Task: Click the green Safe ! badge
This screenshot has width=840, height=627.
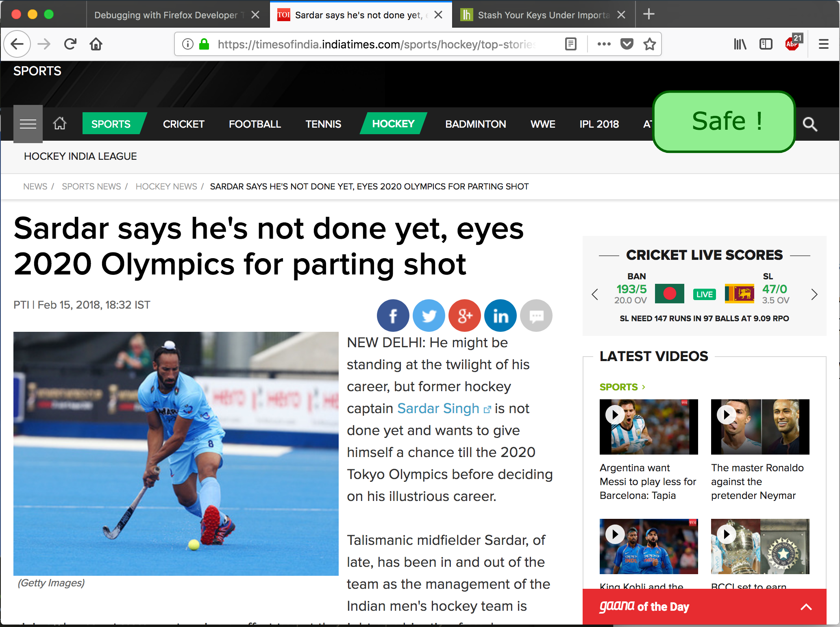Action: click(x=724, y=121)
